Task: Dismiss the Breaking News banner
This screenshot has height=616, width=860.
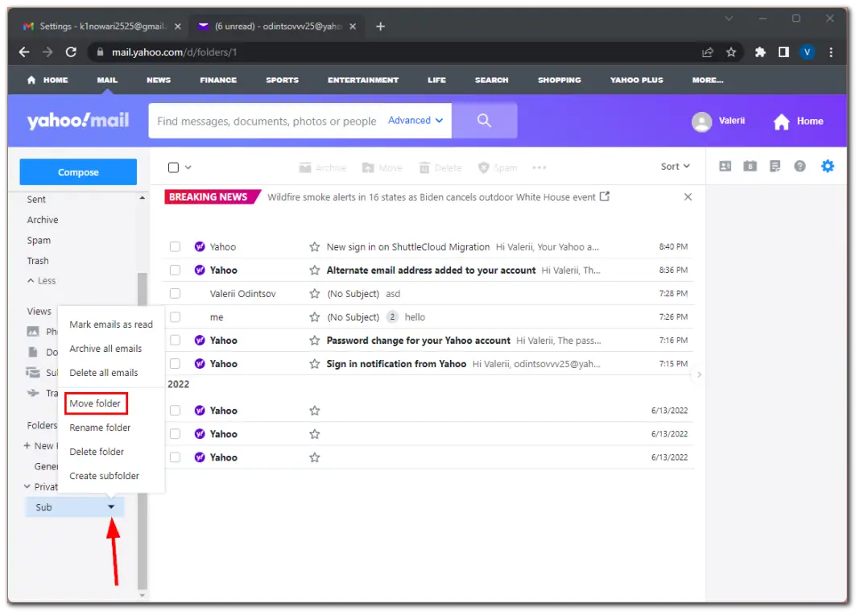Action: coord(688,197)
